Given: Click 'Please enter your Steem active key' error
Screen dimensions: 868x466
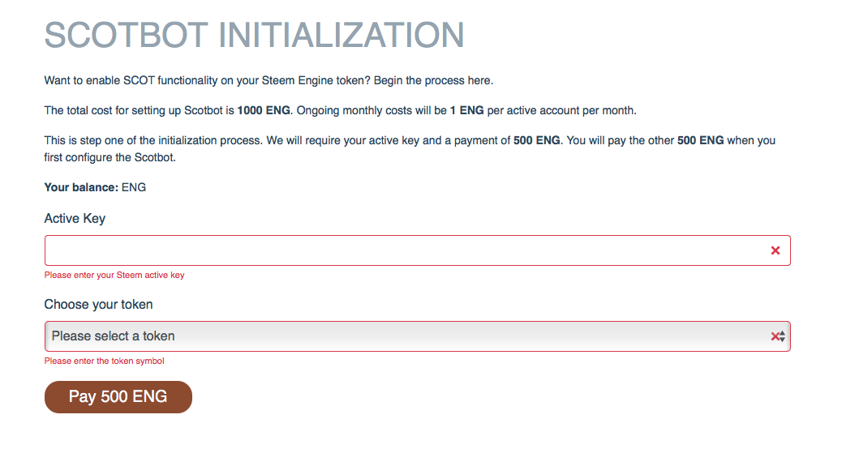Looking at the screenshot, I should 114,276.
